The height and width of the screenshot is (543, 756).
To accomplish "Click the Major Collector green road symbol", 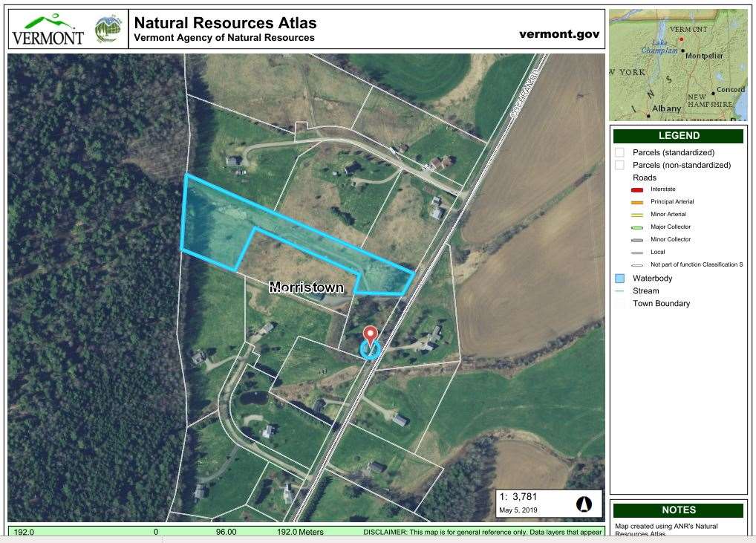I will [637, 227].
